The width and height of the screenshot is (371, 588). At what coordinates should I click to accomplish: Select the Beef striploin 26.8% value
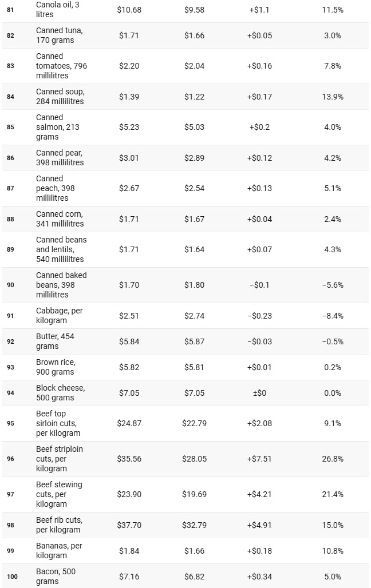(x=332, y=459)
